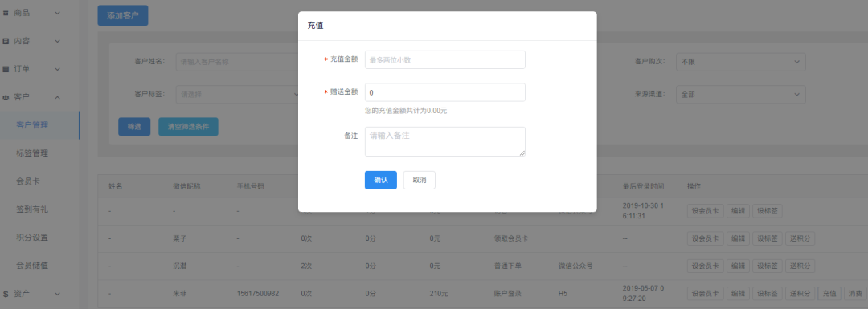The image size is (868, 309).
Task: Click the 备注 textarea
Action: (445, 141)
